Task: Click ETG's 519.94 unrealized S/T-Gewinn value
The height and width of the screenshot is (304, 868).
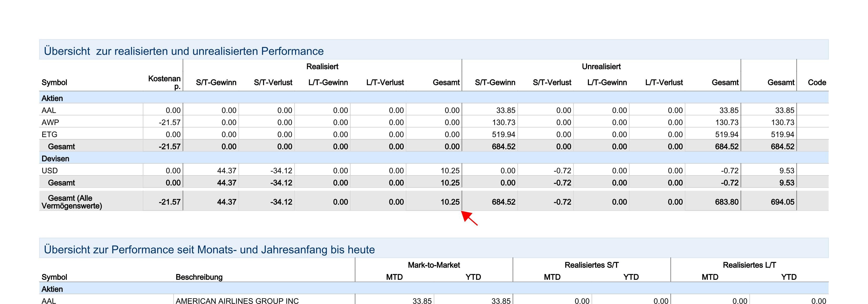Action: tap(503, 134)
